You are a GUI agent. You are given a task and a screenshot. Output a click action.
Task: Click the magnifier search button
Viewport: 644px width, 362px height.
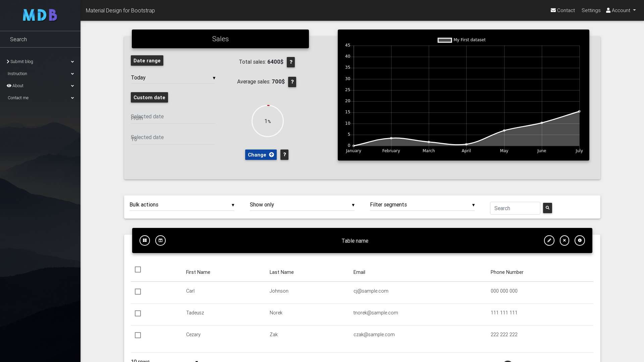pos(547,208)
